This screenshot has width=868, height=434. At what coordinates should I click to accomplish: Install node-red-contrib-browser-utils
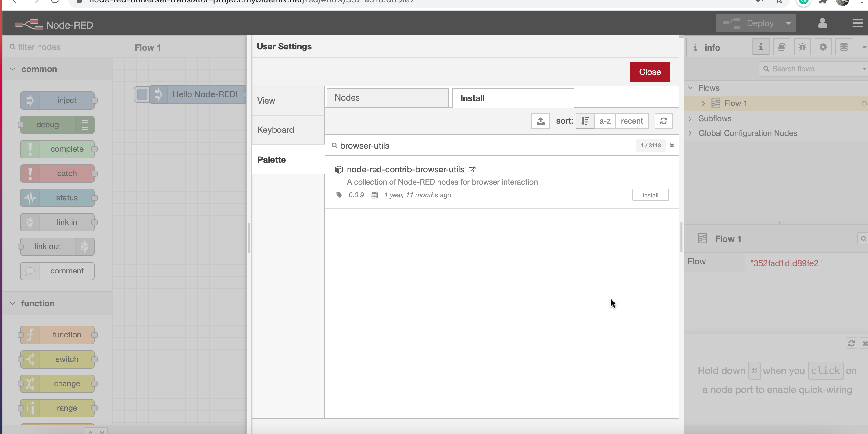click(x=650, y=195)
